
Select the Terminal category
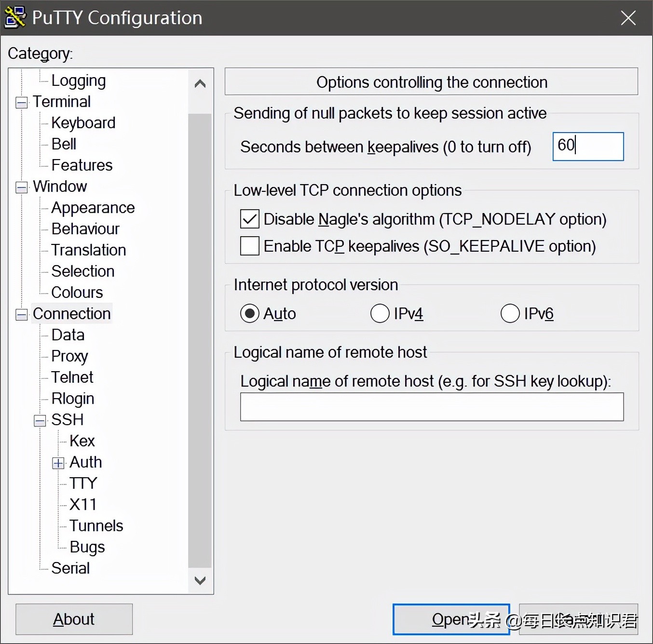click(x=62, y=102)
